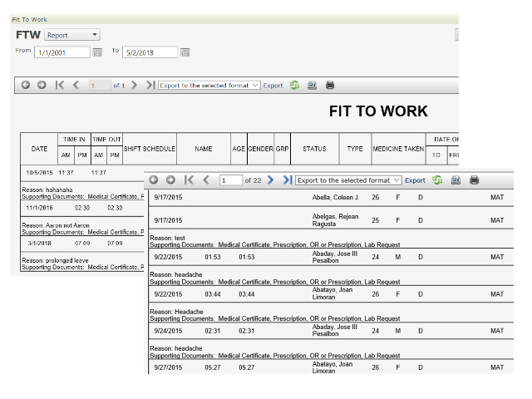Viewport: 532px width, 399px height.
Task: Select date cell 10/5/2015
Action: (x=39, y=173)
